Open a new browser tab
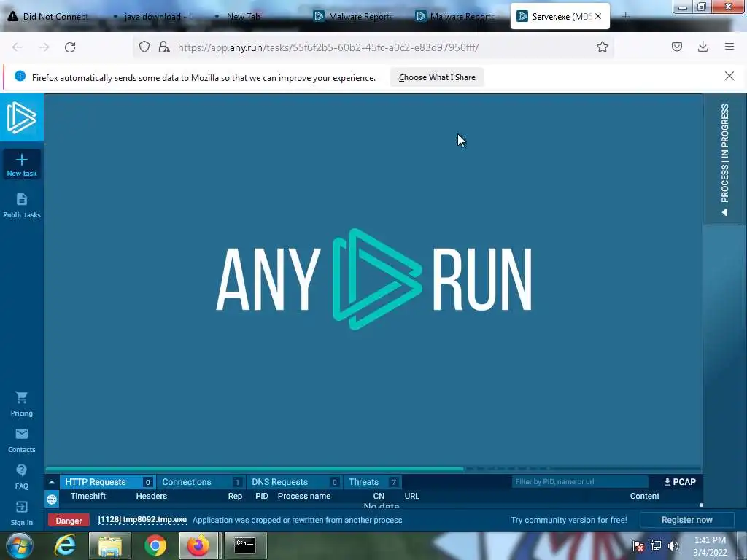This screenshot has width=747, height=560. [x=625, y=16]
